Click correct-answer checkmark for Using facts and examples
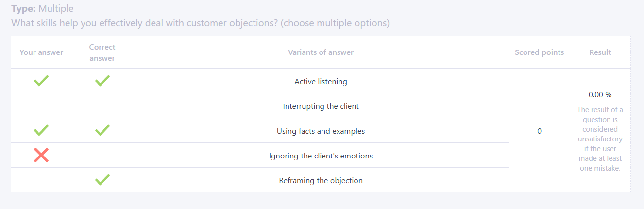Image resolution: width=644 pixels, height=209 pixels. coord(102,130)
